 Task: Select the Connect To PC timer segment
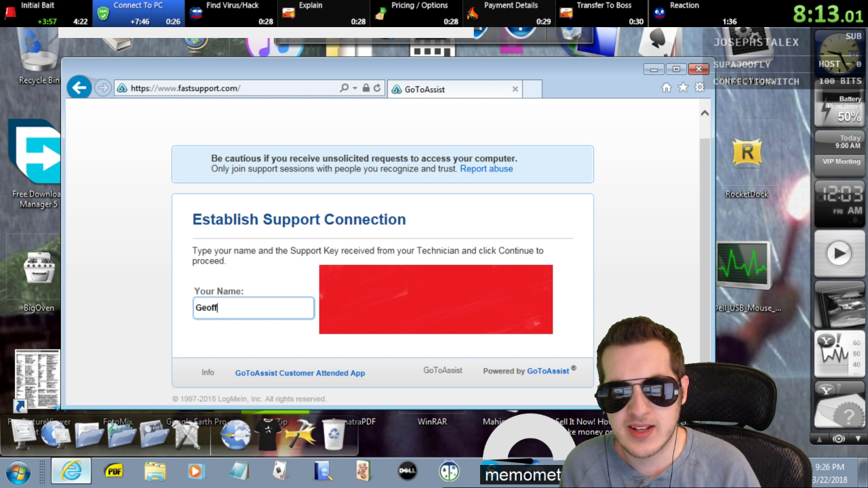pos(138,14)
